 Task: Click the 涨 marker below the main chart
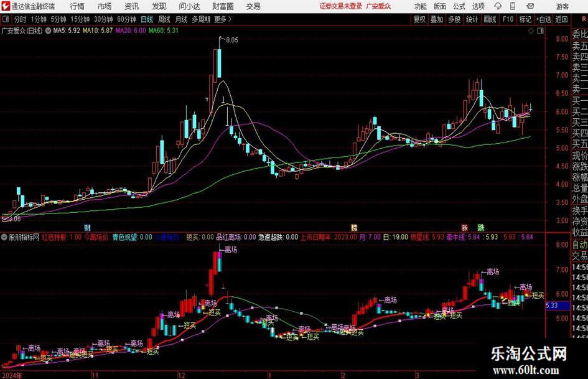pyautogui.click(x=465, y=227)
